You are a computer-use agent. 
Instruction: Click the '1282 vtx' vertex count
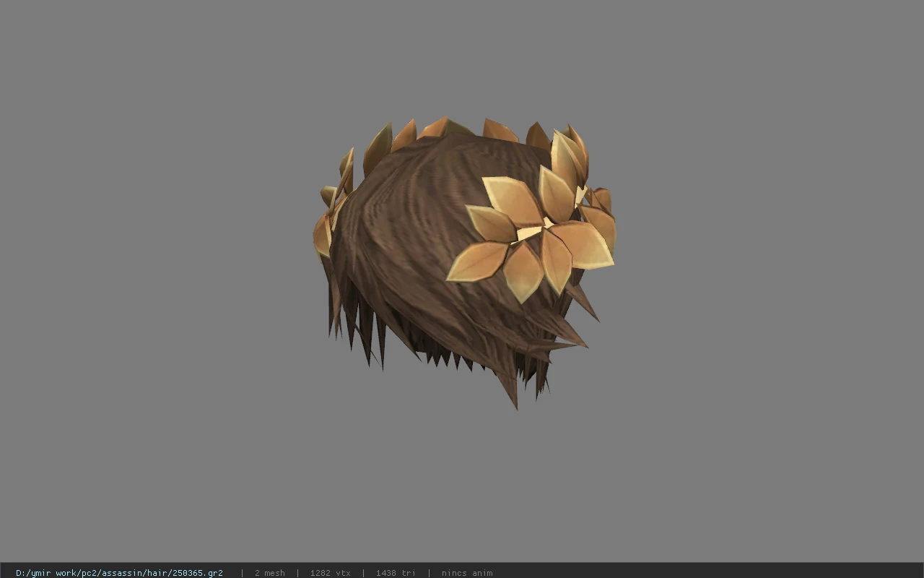pos(330,573)
